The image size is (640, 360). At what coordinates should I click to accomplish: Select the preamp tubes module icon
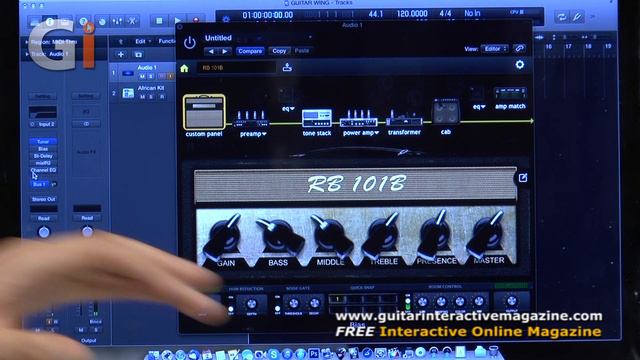pos(251,118)
